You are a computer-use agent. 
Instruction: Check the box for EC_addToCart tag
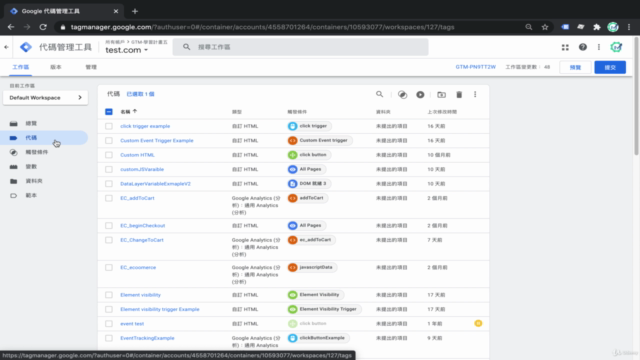109,198
